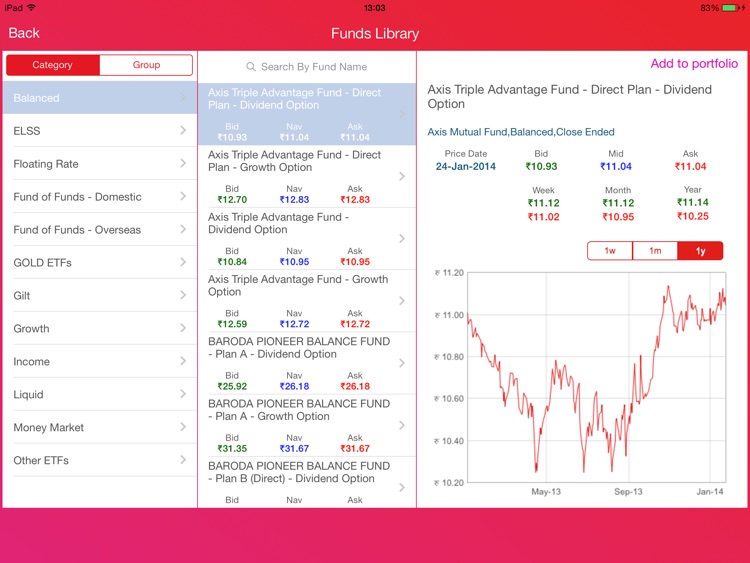Open Axis Triple Advantage Direct Growth chevron
750x563 pixels.
coord(402,176)
